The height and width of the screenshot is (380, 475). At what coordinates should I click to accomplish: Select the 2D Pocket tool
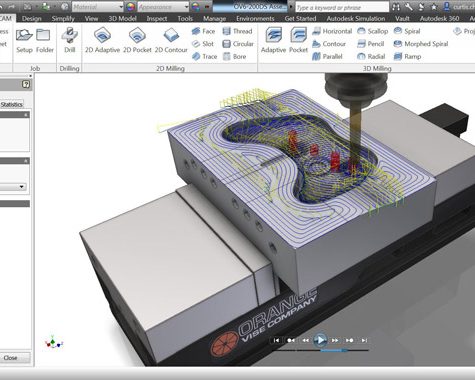coord(137,40)
